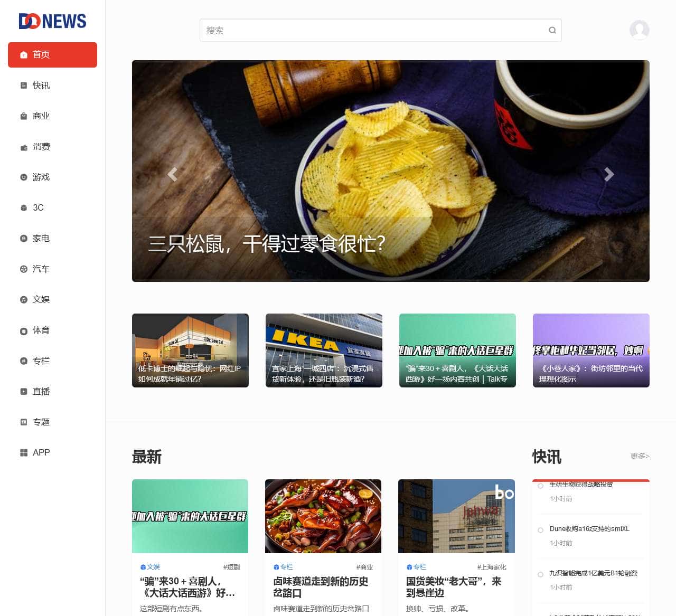This screenshot has height=616, width=676.
Task: Select the 首页 menu item
Action: (52, 55)
